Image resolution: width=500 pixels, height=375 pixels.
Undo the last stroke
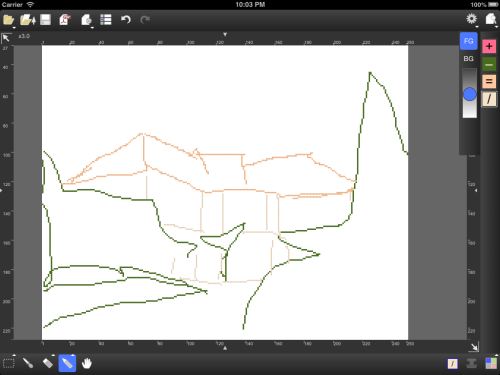126,20
